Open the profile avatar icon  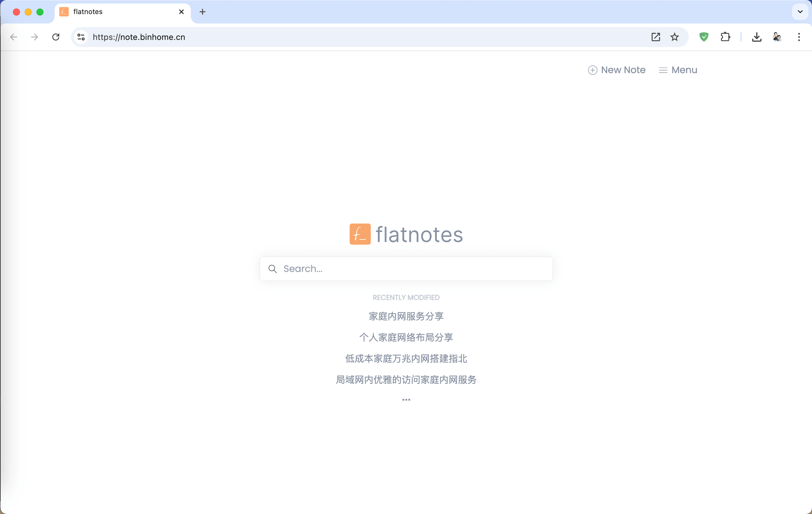point(777,37)
